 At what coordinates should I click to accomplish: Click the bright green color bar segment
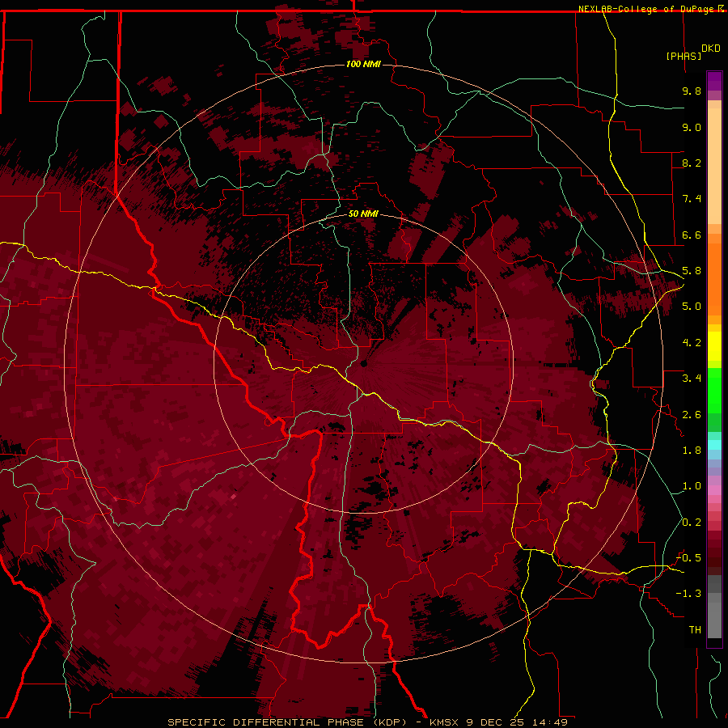pos(714,390)
